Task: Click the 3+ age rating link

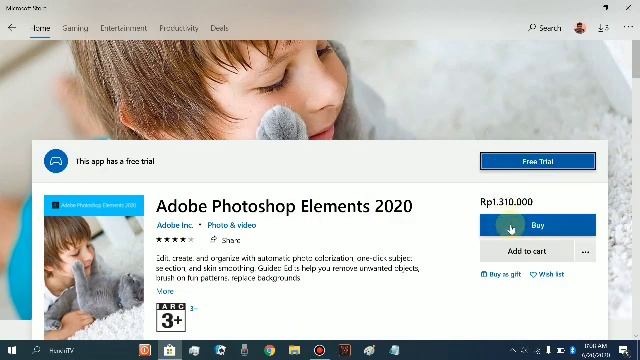Action: click(193, 308)
